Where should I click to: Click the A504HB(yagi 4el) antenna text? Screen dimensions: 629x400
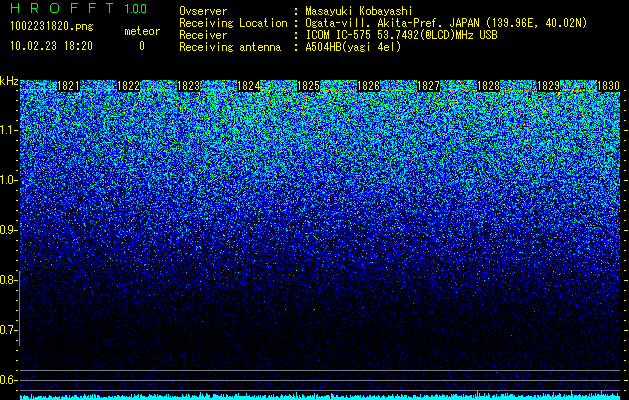click(x=353, y=47)
